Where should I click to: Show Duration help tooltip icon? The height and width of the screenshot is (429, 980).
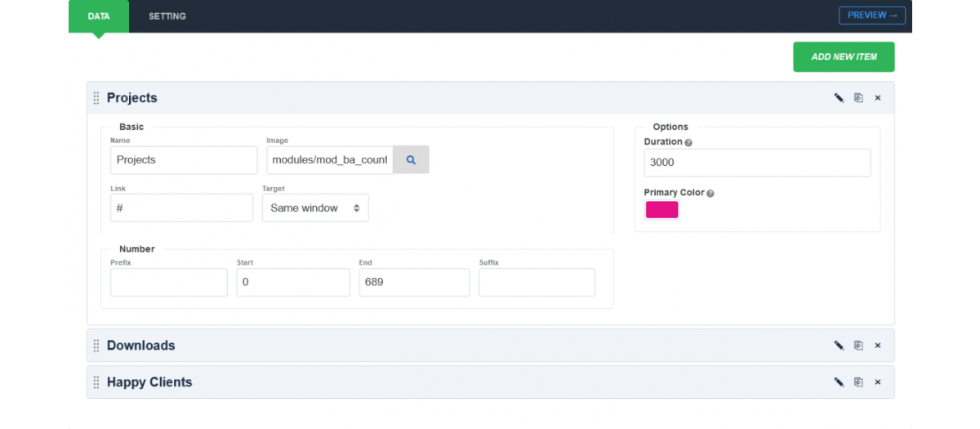[688, 142]
